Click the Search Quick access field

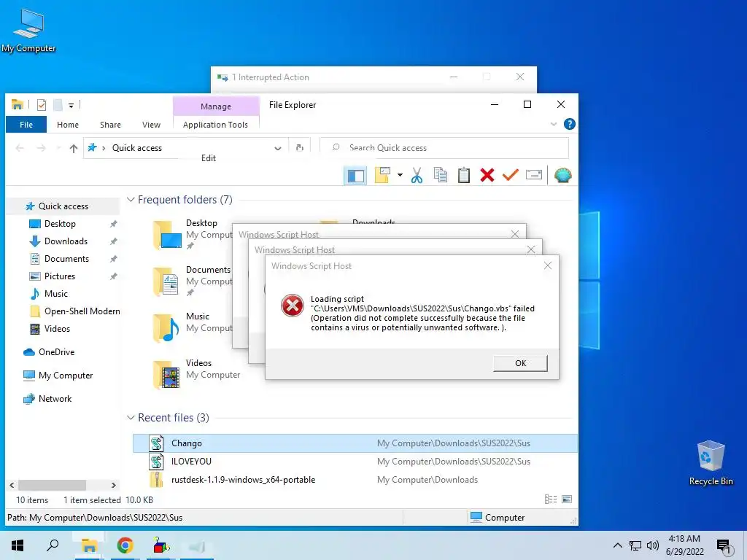coord(444,148)
